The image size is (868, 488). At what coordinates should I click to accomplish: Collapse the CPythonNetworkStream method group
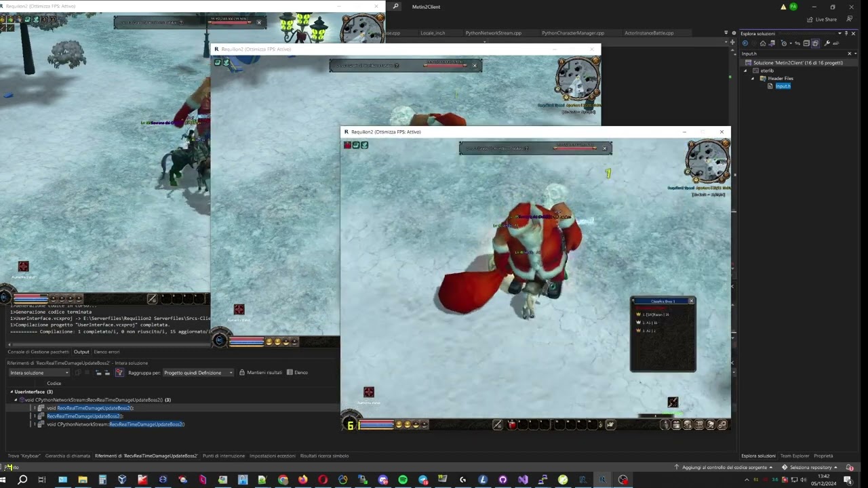point(16,400)
